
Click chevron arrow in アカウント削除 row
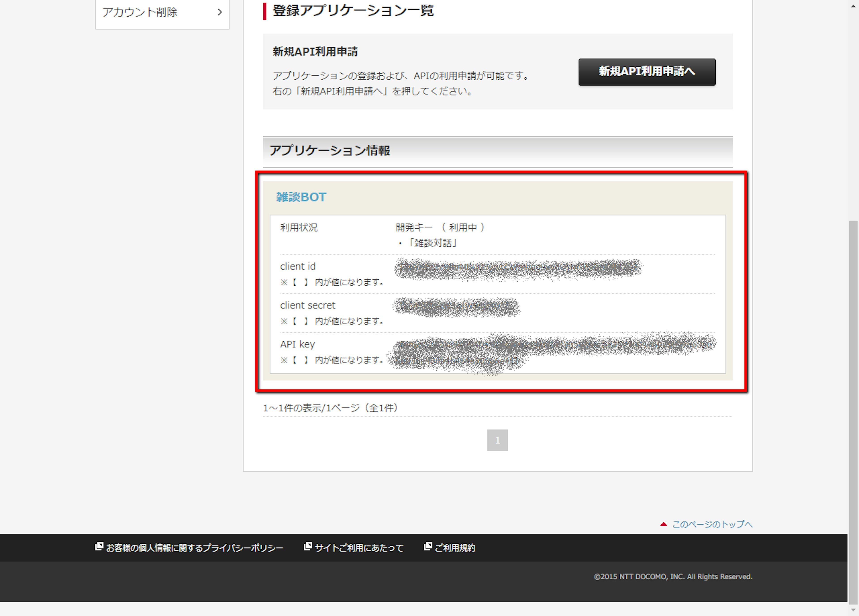point(220,12)
